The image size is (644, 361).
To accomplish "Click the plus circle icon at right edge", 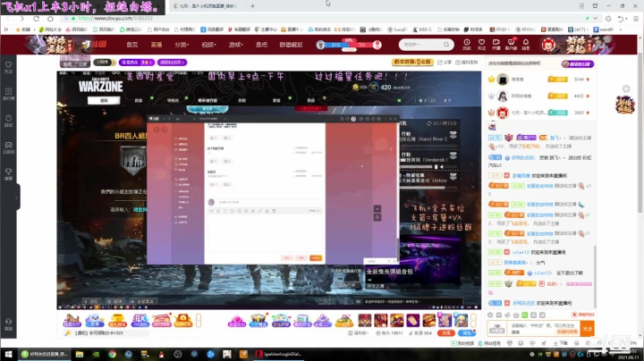I will 626,89.
